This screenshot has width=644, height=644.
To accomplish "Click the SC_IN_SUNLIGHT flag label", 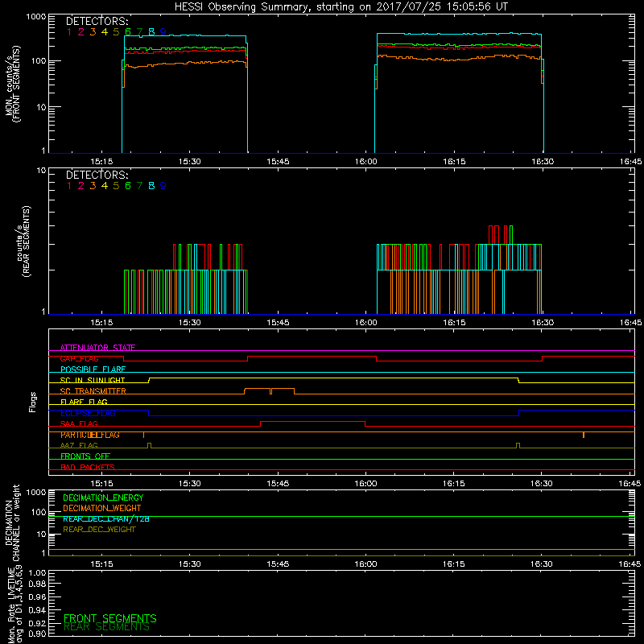I will tap(93, 380).
